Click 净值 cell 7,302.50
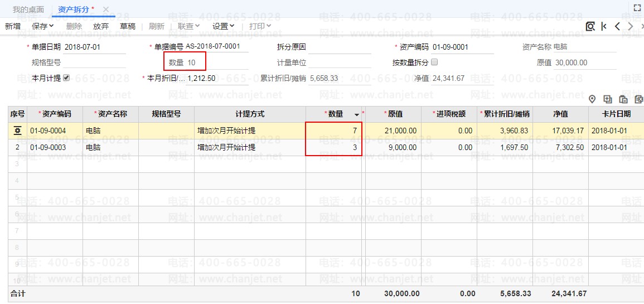This screenshot has height=304, width=644. pos(560,147)
